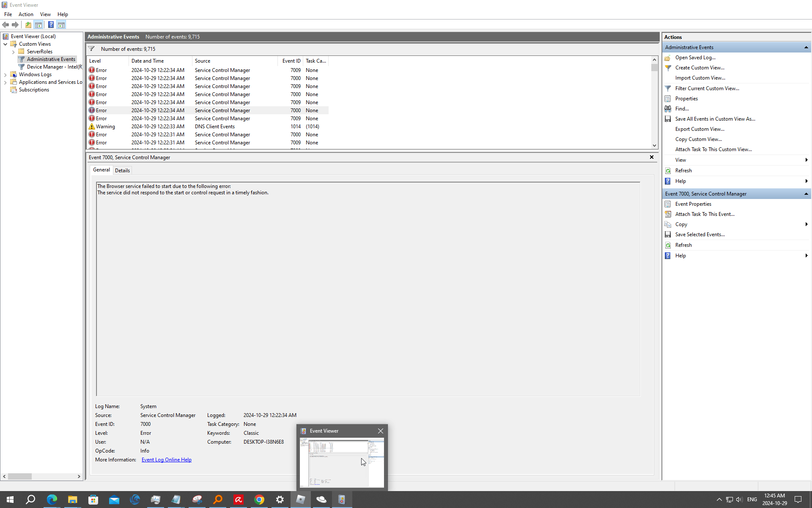This screenshot has width=812, height=508.
Task: Click Refresh under Administrative Events actions
Action: click(683, 170)
